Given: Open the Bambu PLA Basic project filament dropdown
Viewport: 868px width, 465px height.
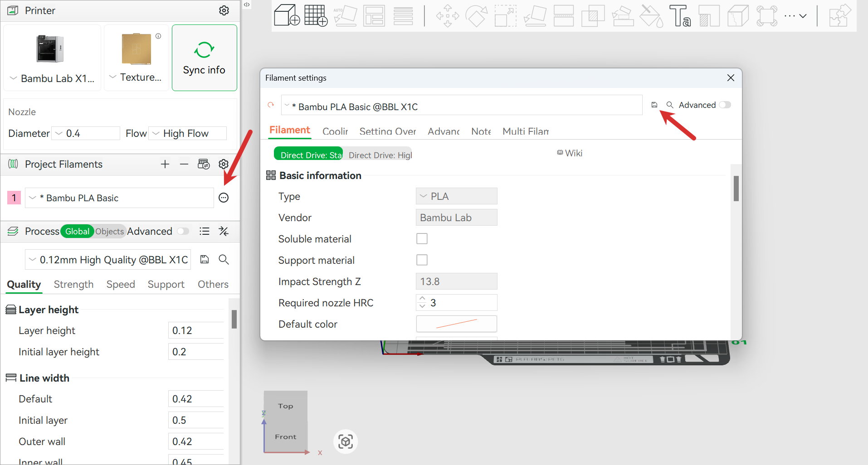Looking at the screenshot, I should click(119, 198).
